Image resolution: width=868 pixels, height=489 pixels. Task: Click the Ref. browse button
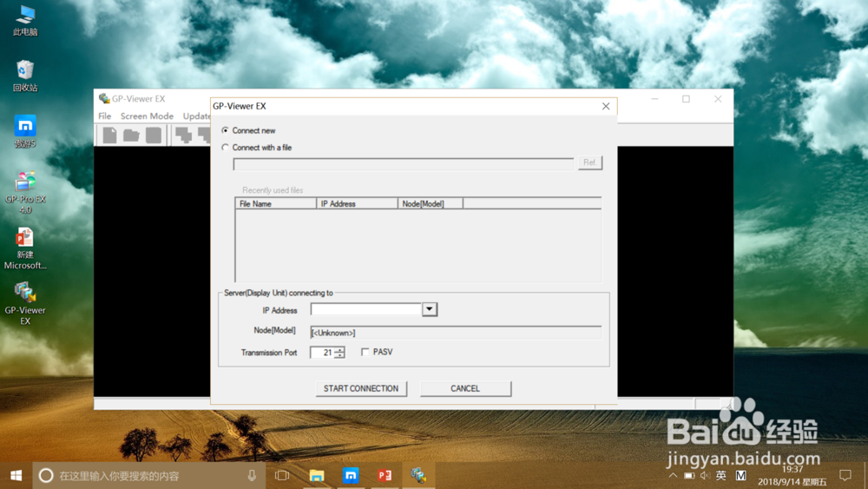tap(590, 162)
